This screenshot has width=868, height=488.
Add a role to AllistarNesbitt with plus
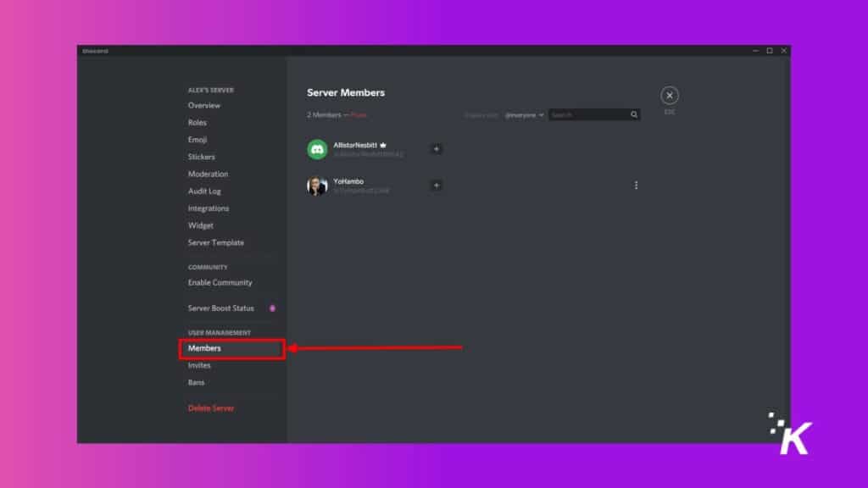(x=437, y=149)
